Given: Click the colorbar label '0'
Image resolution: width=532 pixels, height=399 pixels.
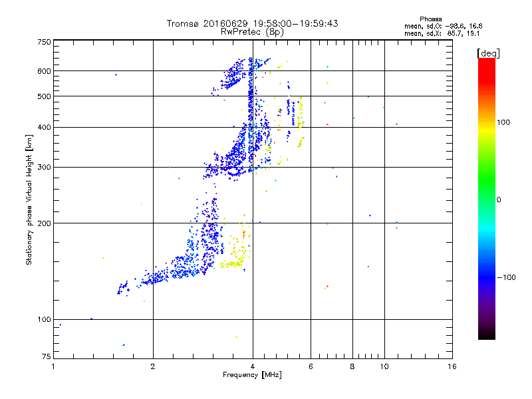Looking at the screenshot, I should [498, 199].
